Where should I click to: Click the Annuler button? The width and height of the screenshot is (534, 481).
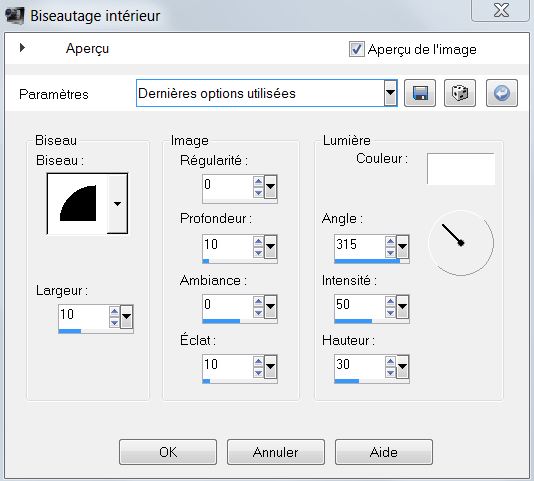click(x=276, y=452)
